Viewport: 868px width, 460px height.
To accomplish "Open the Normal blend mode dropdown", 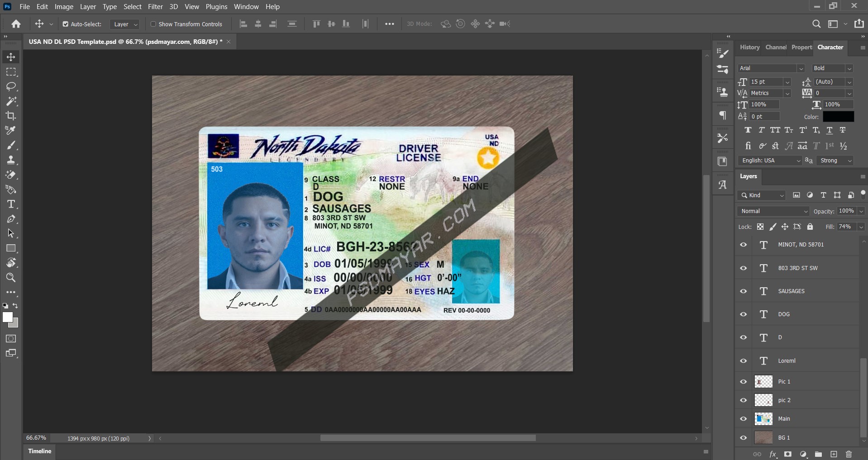I will 773,211.
